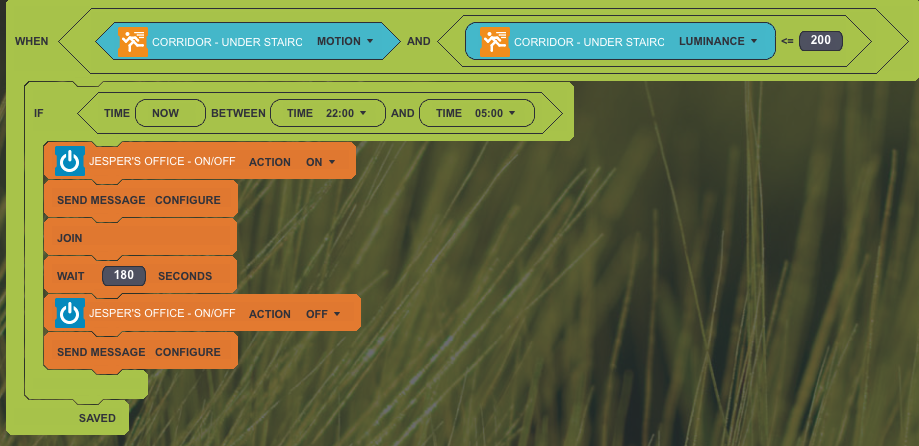The height and width of the screenshot is (446, 919).
Task: Expand the 22:00 start time dropdown
Action: click(346, 114)
